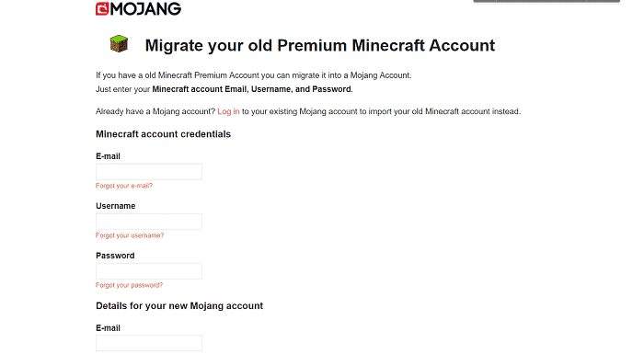Click the MOJANG wordmark text

(145, 8)
